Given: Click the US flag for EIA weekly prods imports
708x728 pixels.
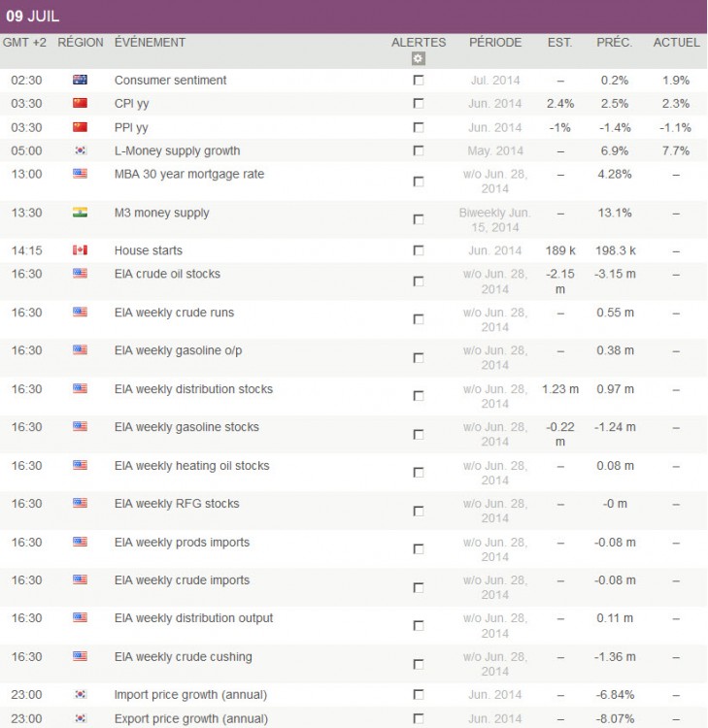Looking at the screenshot, I should pos(80,542).
